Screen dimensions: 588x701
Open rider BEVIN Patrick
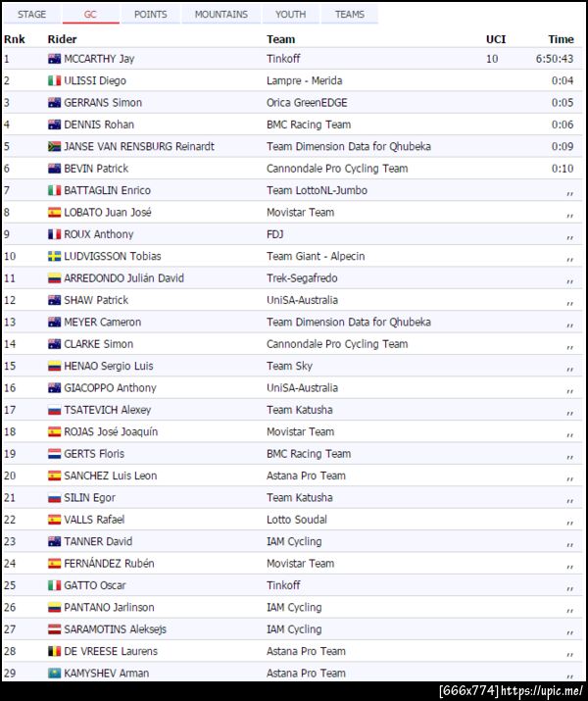[x=96, y=168]
